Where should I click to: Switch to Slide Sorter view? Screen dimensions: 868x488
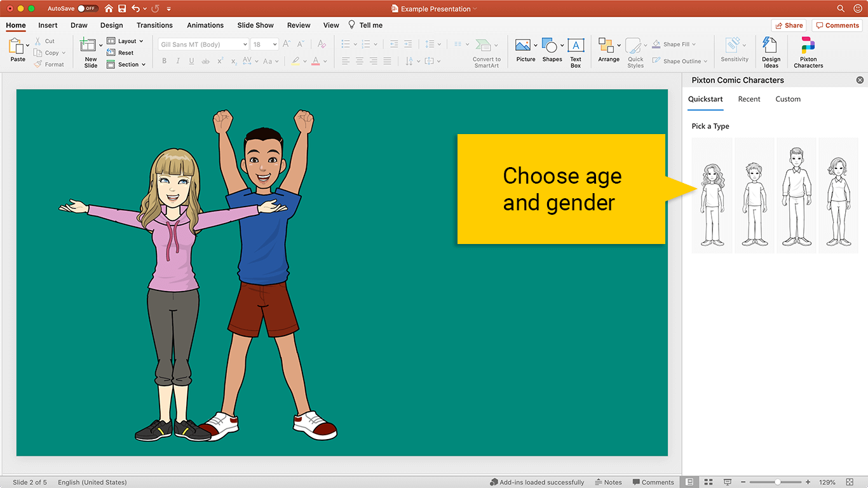709,482
